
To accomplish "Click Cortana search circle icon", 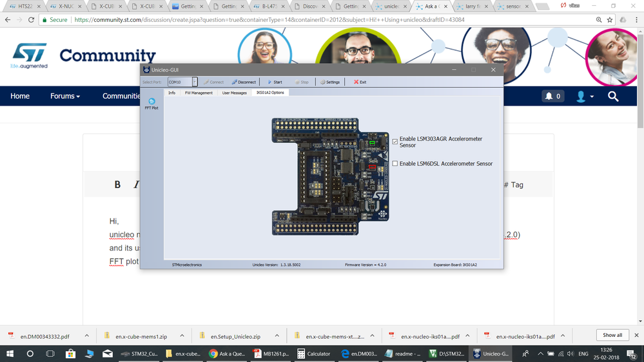I will (30, 354).
